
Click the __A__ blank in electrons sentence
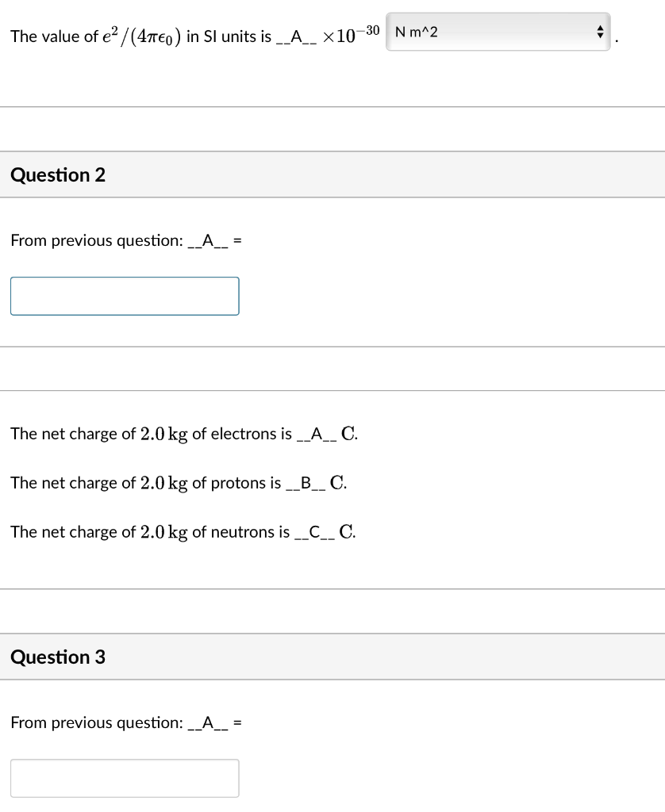coord(316,435)
